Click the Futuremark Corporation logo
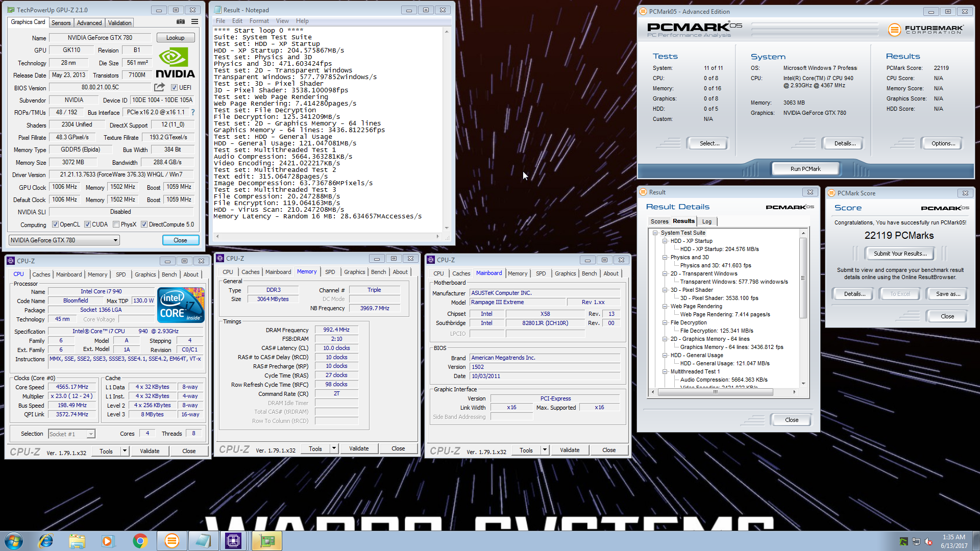 point(925,30)
